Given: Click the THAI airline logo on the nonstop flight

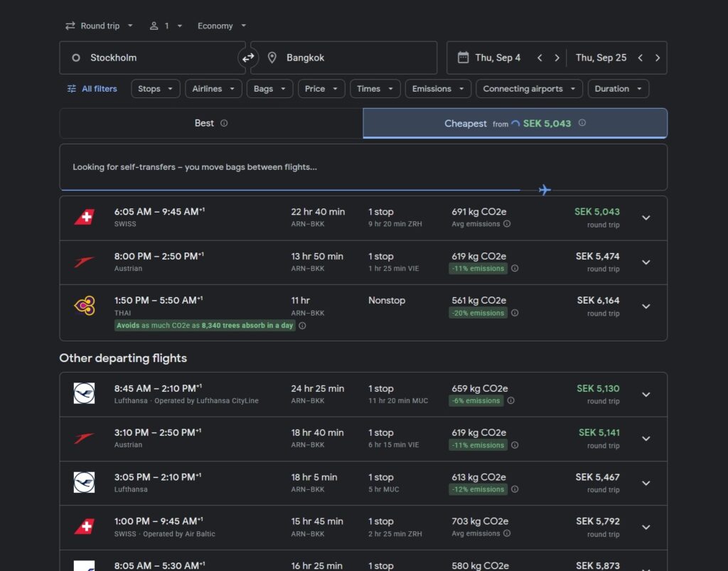Looking at the screenshot, I should pyautogui.click(x=85, y=306).
